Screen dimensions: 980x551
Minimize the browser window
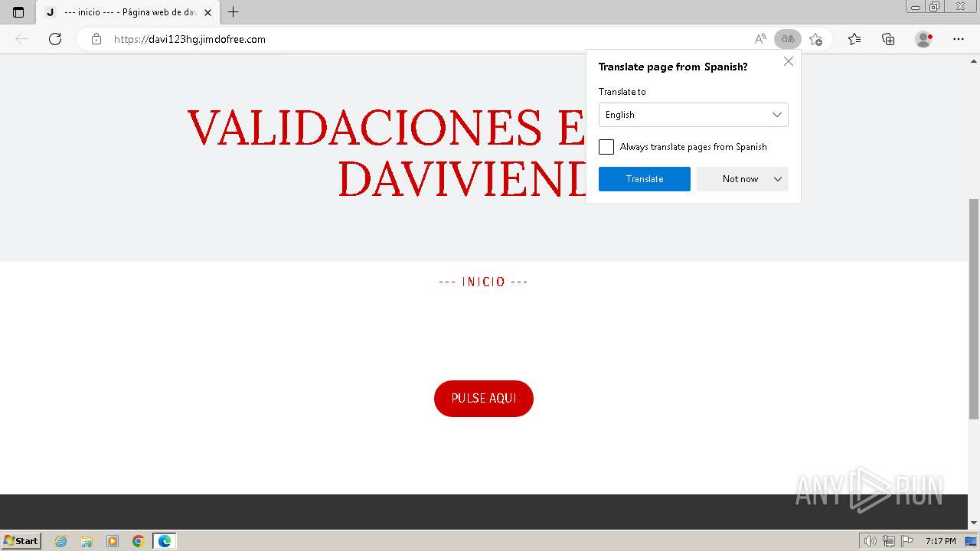915,6
